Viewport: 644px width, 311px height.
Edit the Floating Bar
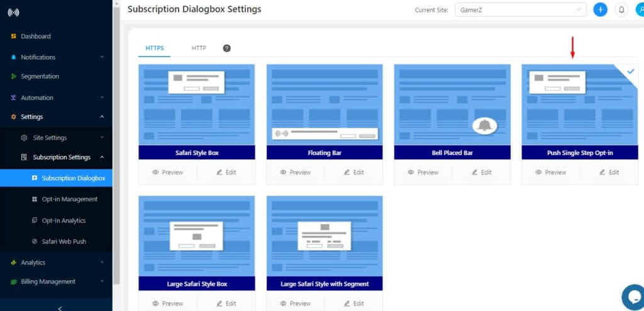(x=354, y=172)
